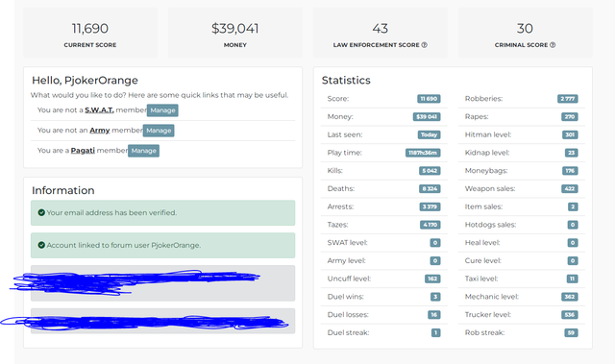Click the Kidnap level badge 23
The image size is (615, 364).
pyautogui.click(x=572, y=153)
